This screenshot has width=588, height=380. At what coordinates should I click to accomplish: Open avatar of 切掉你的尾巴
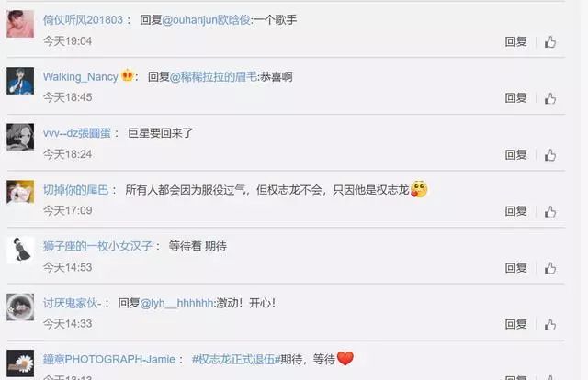20,192
